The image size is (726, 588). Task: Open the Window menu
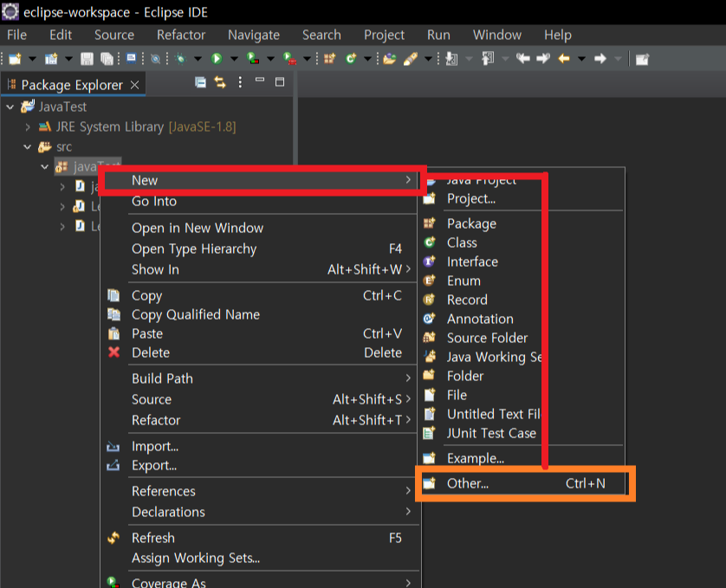[x=497, y=36]
